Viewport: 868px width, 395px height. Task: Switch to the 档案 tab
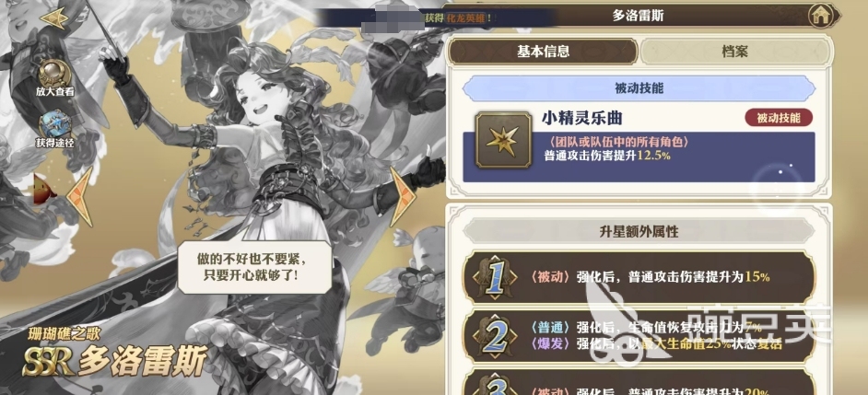[734, 52]
